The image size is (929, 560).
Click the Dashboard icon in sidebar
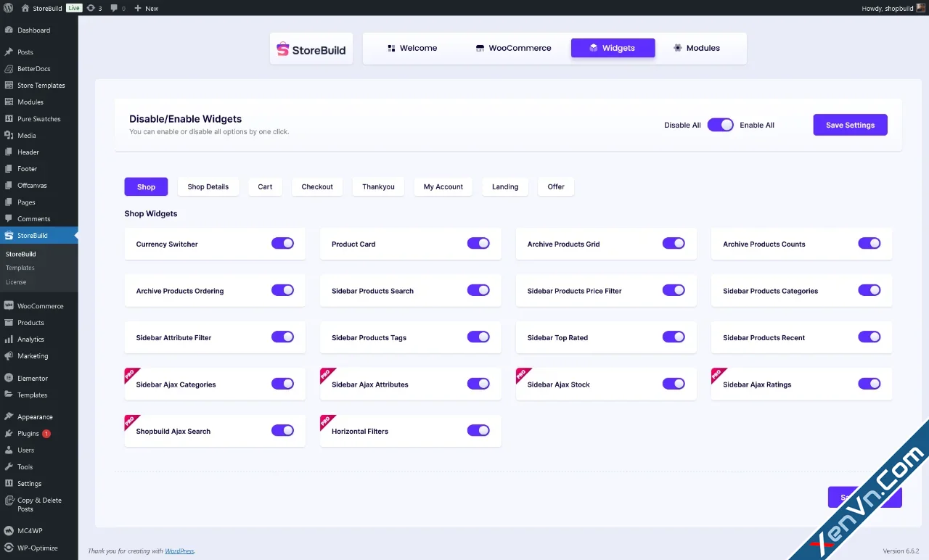tap(9, 30)
